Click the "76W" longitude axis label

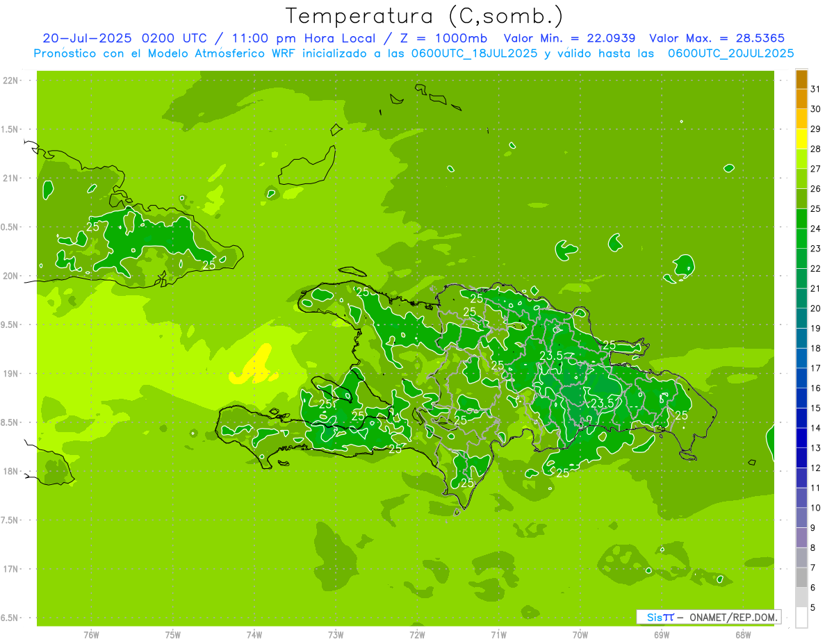click(91, 634)
